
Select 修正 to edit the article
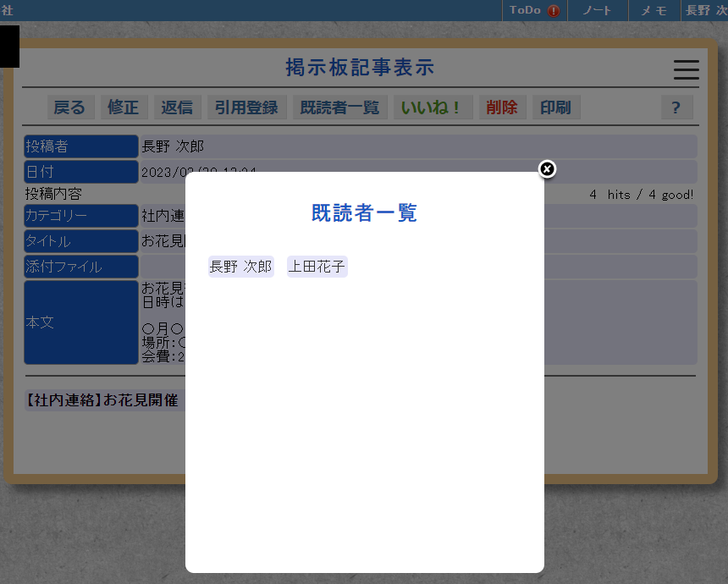(123, 107)
